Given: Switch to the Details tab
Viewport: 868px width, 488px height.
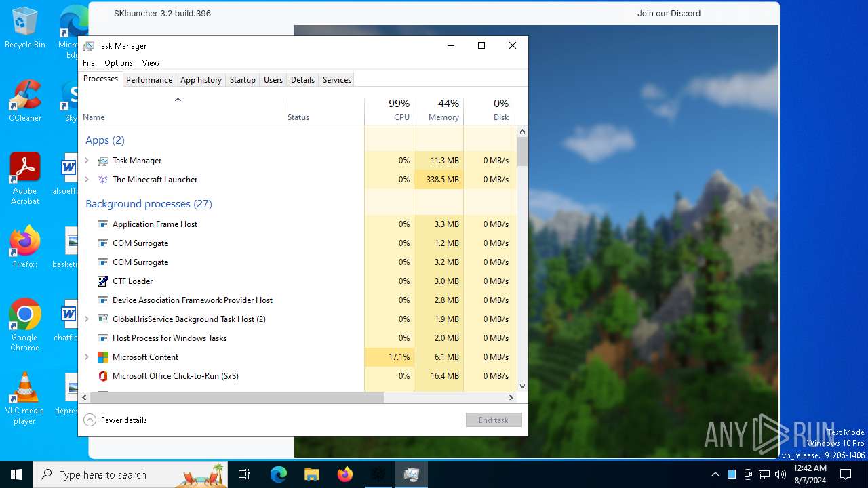Looking at the screenshot, I should [302, 80].
